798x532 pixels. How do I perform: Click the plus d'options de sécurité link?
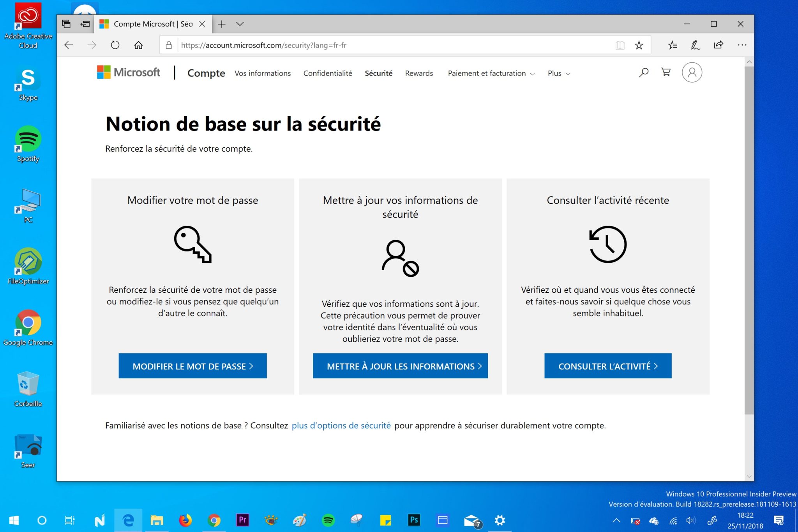click(342, 425)
